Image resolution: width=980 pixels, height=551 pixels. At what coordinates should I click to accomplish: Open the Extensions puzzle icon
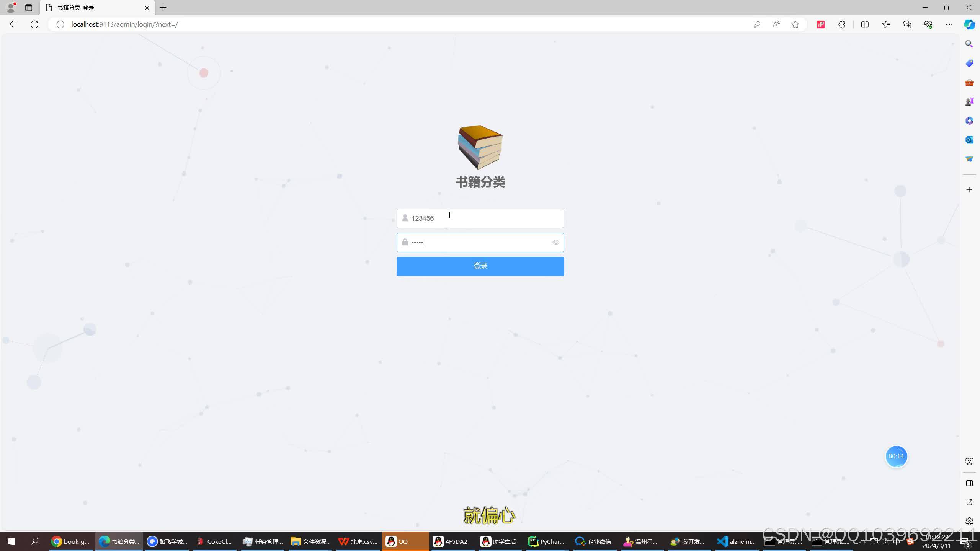[x=842, y=24]
